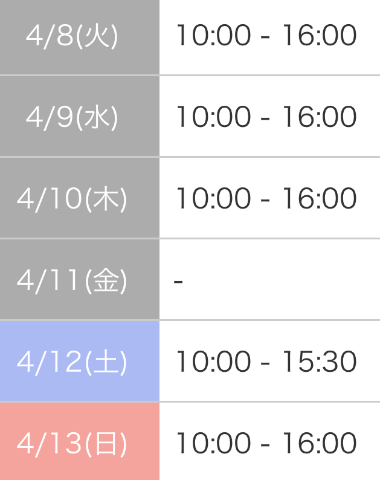380x480 pixels.
Task: Select the 4/8(火) date cell
Action: tap(80, 37)
